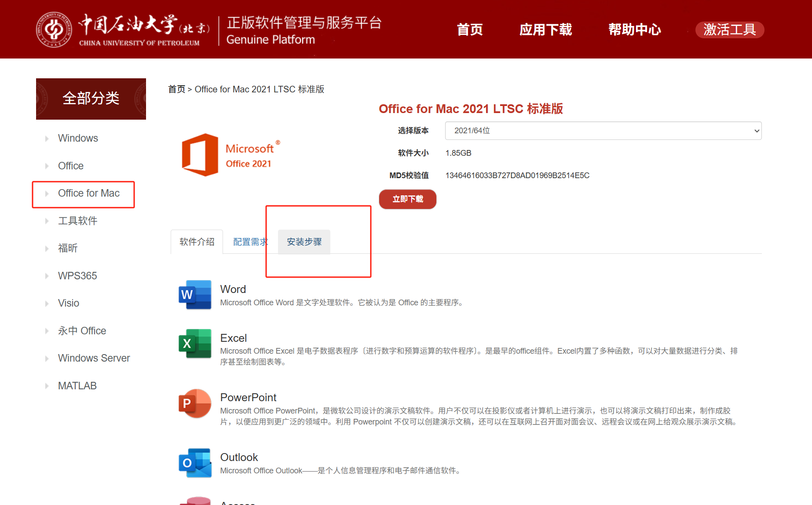
Task: Choose WPS365 category in sidebar
Action: (x=77, y=276)
